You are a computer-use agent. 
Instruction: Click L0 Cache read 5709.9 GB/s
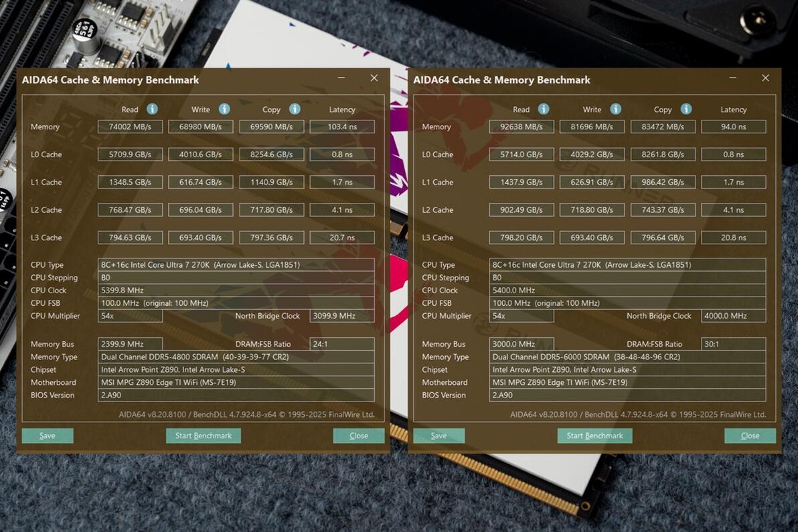(x=131, y=154)
